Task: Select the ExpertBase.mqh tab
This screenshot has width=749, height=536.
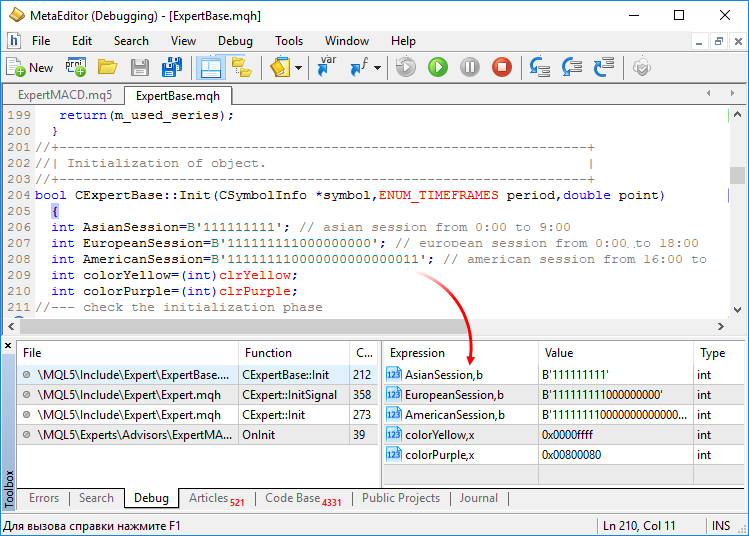Action: pos(178,96)
